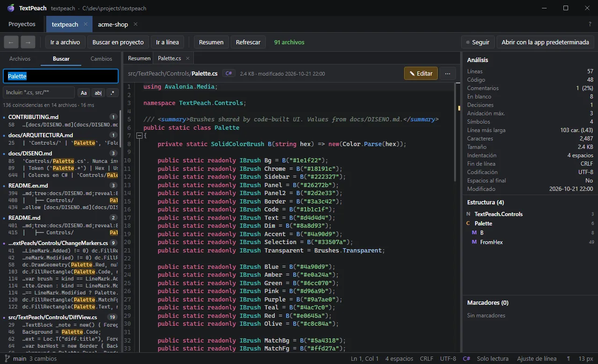The image size is (598, 364).
Task: Toggle case-sensitive search (Aa)
Action: point(84,93)
